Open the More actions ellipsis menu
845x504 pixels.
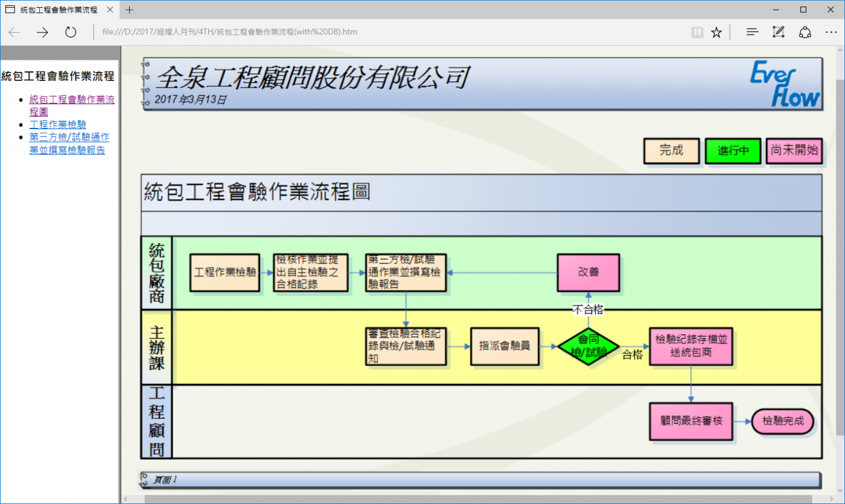click(x=831, y=32)
